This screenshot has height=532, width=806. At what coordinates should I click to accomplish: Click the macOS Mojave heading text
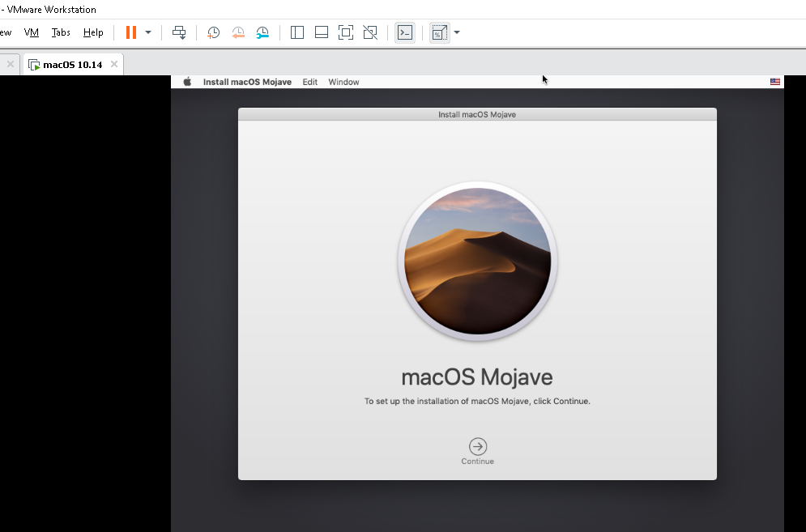click(x=477, y=377)
